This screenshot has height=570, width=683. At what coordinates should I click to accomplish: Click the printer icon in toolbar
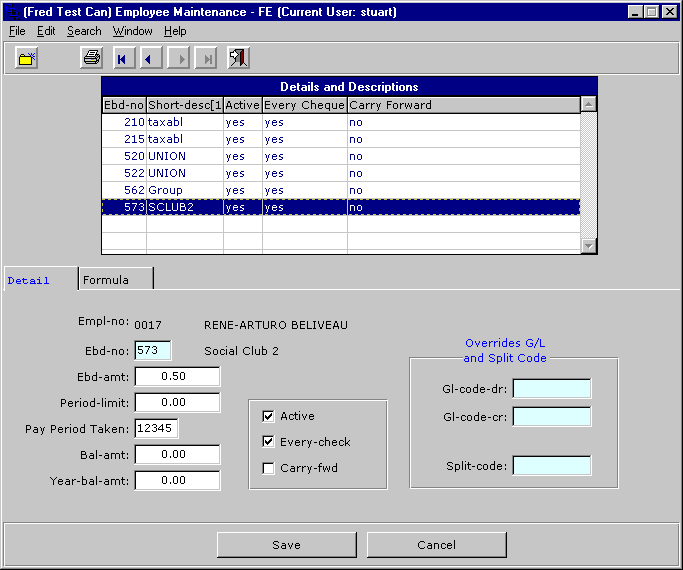click(91, 58)
